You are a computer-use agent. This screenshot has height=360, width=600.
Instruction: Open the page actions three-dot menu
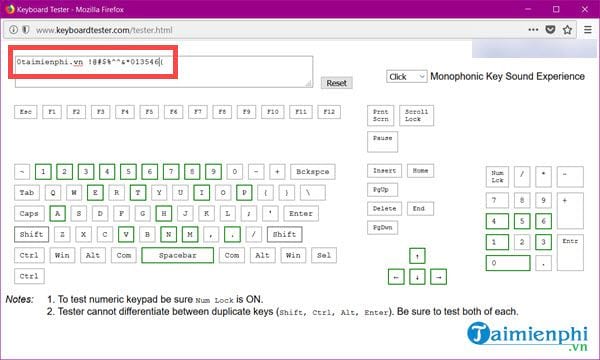click(x=533, y=29)
